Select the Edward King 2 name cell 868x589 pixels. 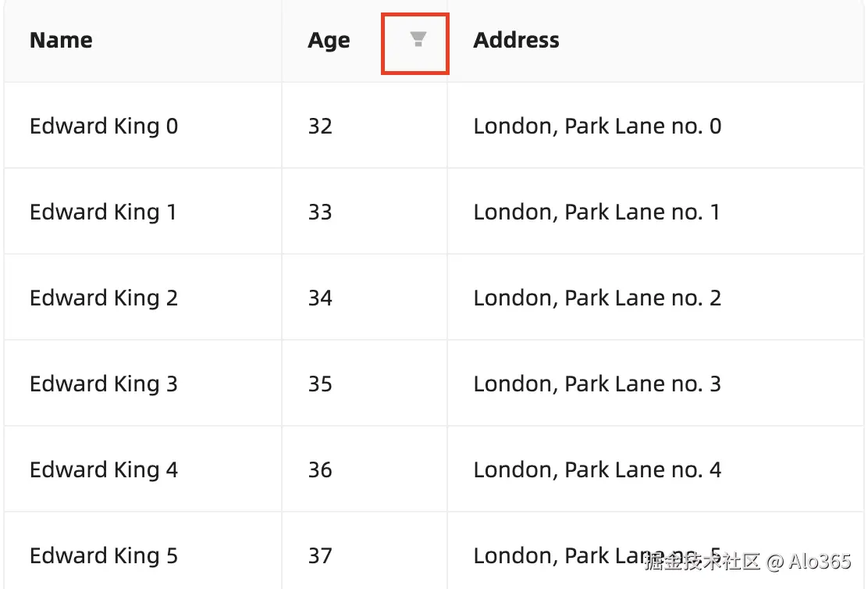click(x=104, y=298)
